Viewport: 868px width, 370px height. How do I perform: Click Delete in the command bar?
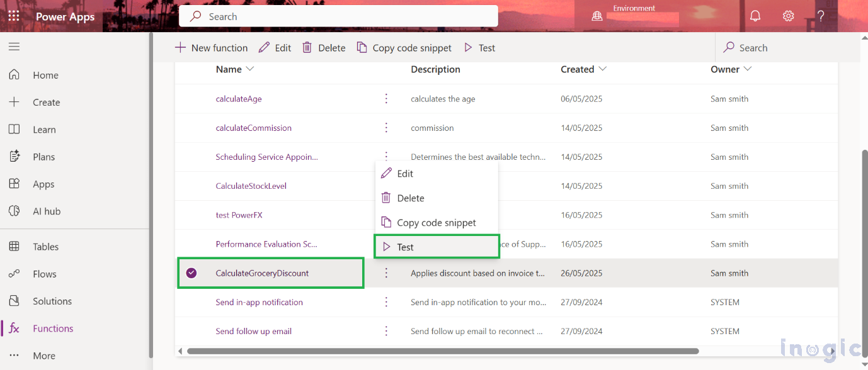coord(324,48)
